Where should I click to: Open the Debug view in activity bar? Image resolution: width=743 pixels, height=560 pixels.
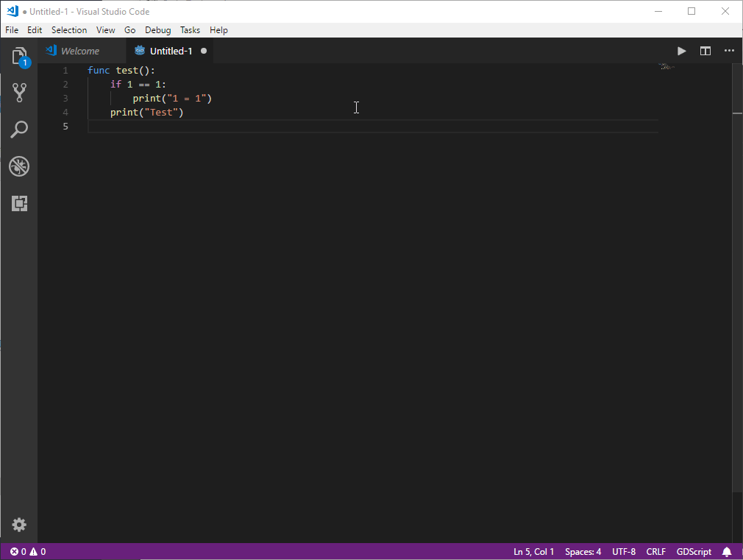pos(19,166)
